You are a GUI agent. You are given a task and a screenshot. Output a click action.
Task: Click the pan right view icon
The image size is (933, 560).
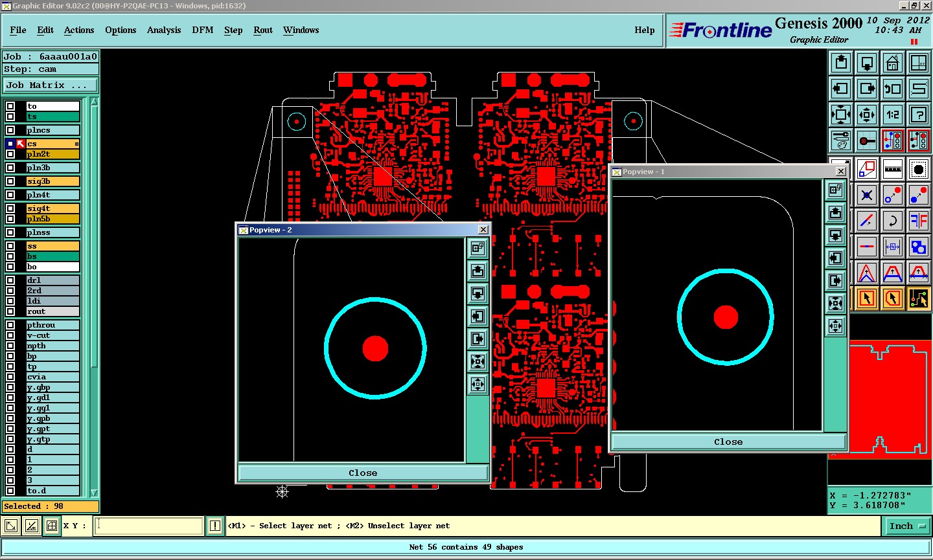tap(867, 89)
